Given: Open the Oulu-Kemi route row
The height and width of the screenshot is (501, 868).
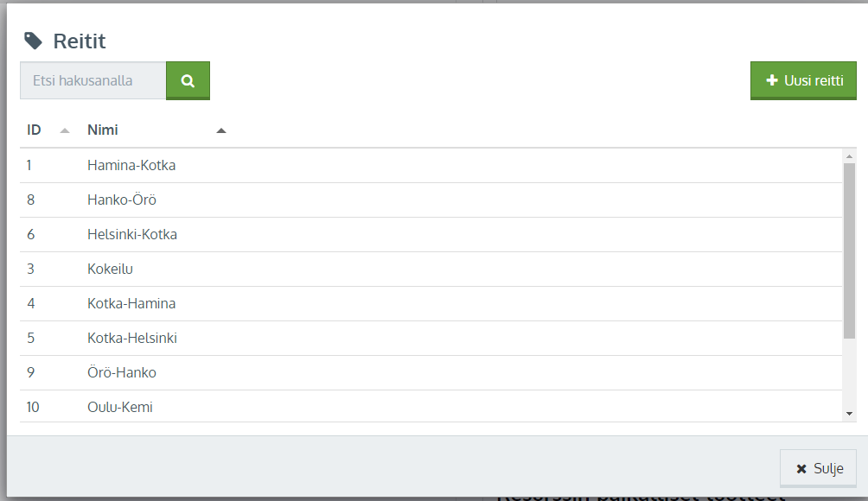Looking at the screenshot, I should [120, 407].
